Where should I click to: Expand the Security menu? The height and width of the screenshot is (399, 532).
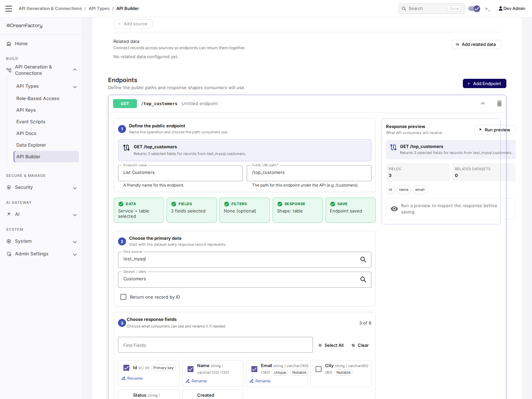pyautogui.click(x=75, y=188)
